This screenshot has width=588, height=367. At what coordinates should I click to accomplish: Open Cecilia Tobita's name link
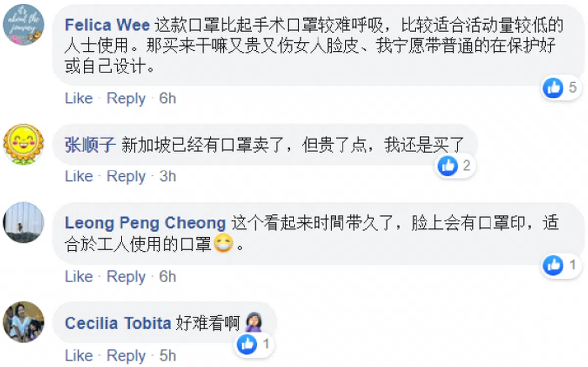pyautogui.click(x=118, y=323)
